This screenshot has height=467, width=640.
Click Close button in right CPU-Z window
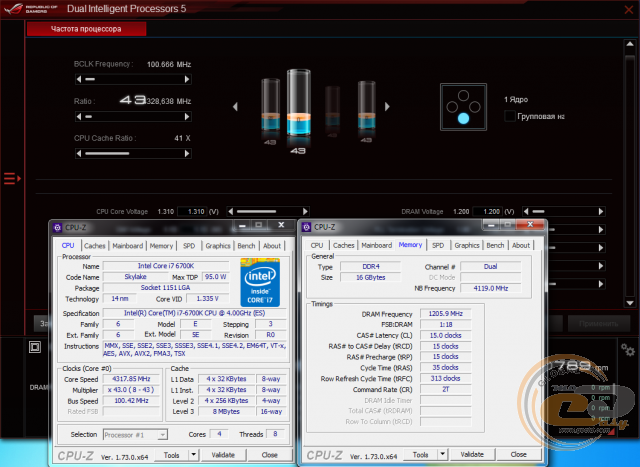518,454
